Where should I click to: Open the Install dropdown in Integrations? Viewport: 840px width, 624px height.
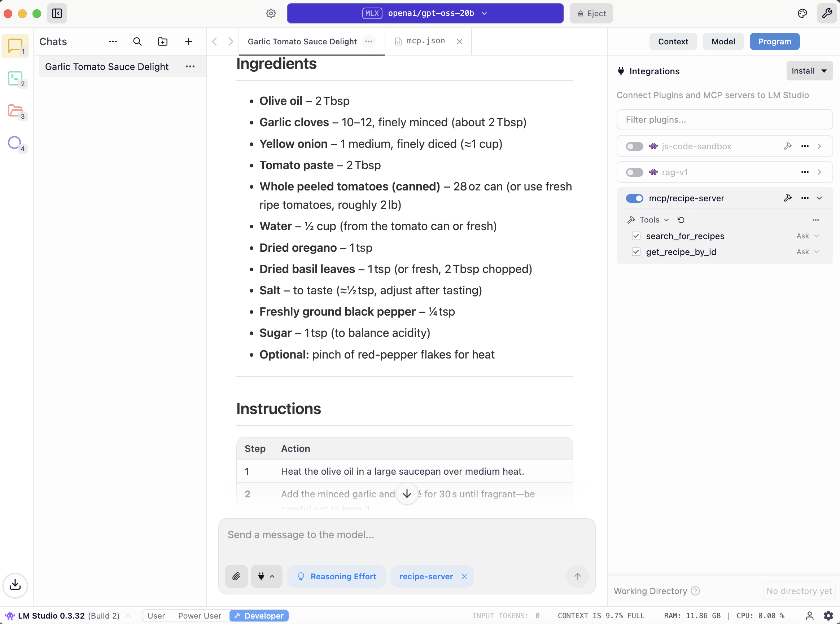tap(809, 71)
